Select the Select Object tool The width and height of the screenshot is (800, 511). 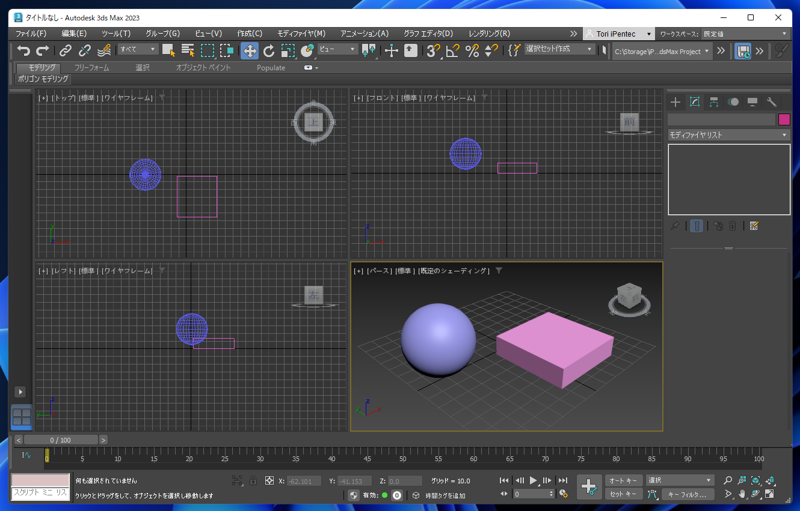pyautogui.click(x=168, y=50)
